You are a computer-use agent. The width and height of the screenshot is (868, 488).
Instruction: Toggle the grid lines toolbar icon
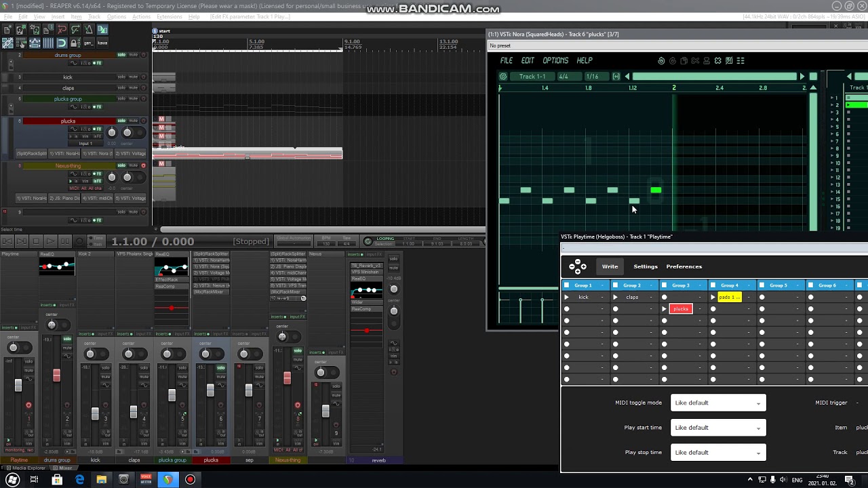coord(48,43)
